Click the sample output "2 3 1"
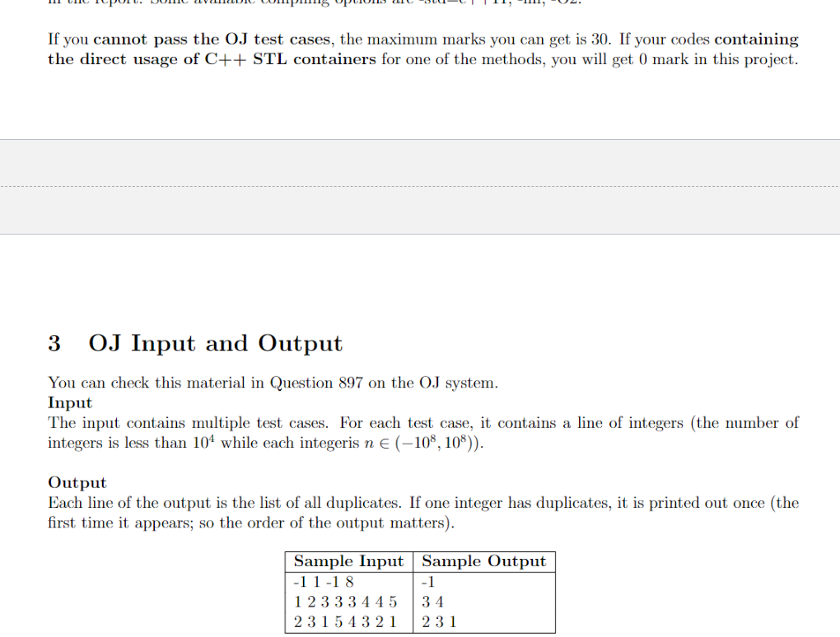 (x=436, y=622)
